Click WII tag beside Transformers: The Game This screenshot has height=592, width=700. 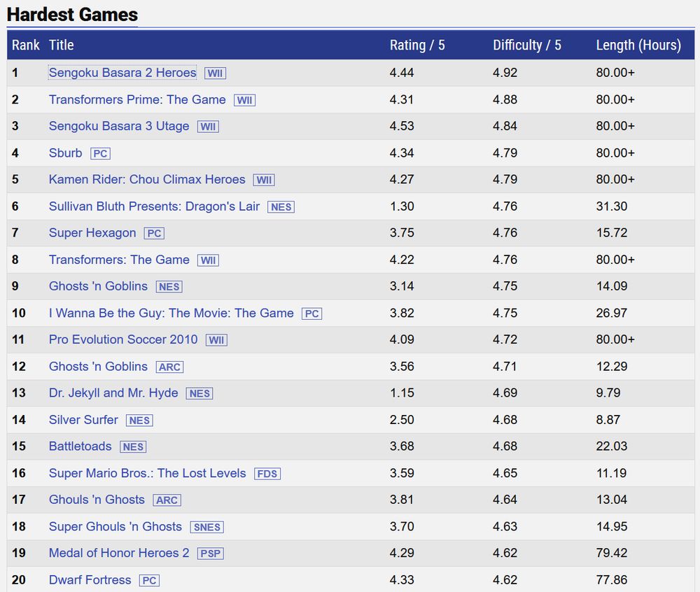208,260
